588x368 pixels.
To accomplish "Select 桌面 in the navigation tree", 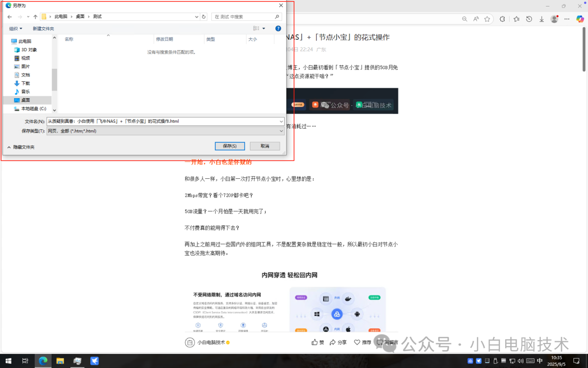I will pos(26,100).
